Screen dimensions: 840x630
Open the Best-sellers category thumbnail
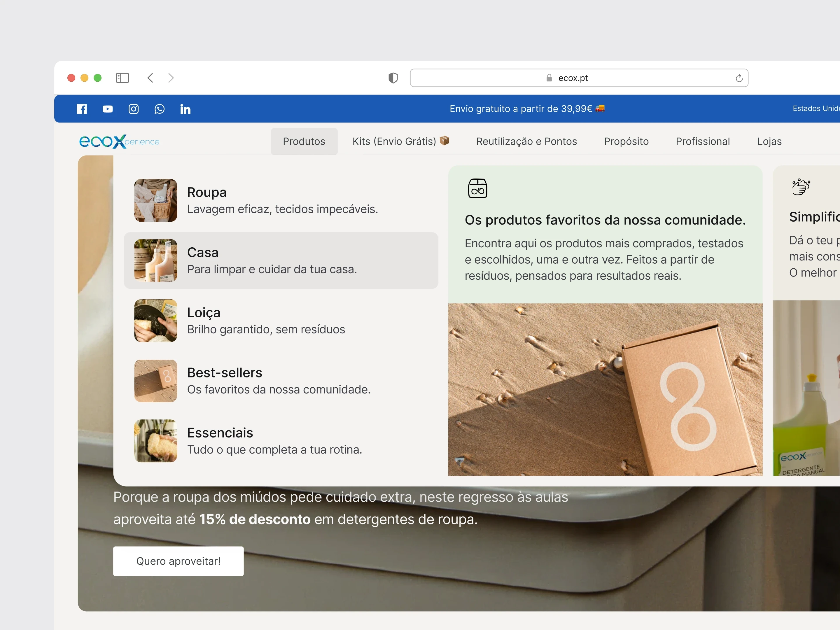(156, 381)
